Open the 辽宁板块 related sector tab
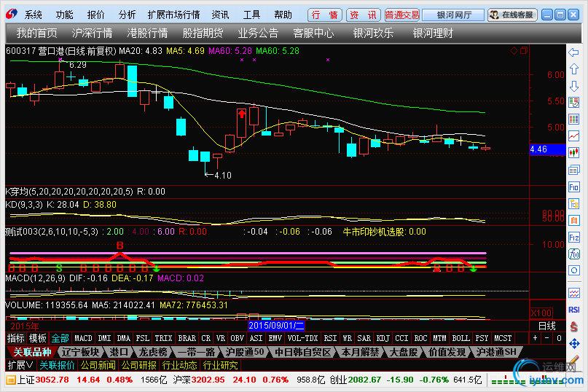 click(80, 352)
